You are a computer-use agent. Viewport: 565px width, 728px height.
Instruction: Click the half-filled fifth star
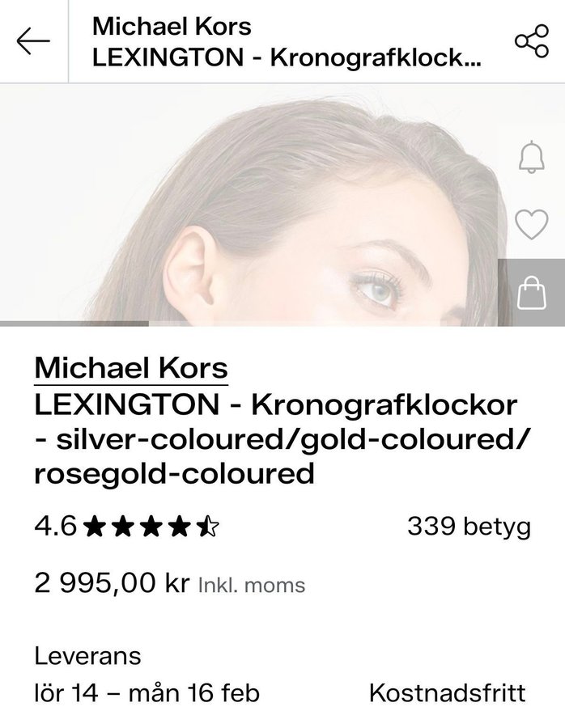click(209, 527)
